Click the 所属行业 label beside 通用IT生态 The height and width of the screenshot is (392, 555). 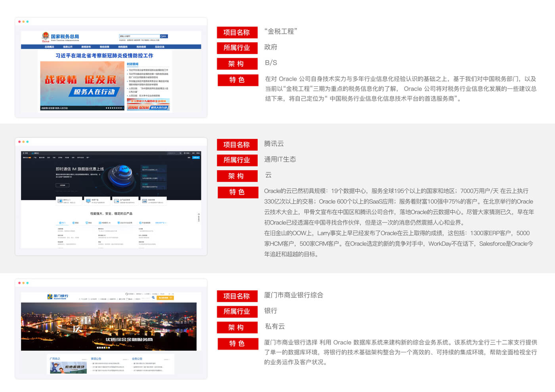tap(237, 160)
